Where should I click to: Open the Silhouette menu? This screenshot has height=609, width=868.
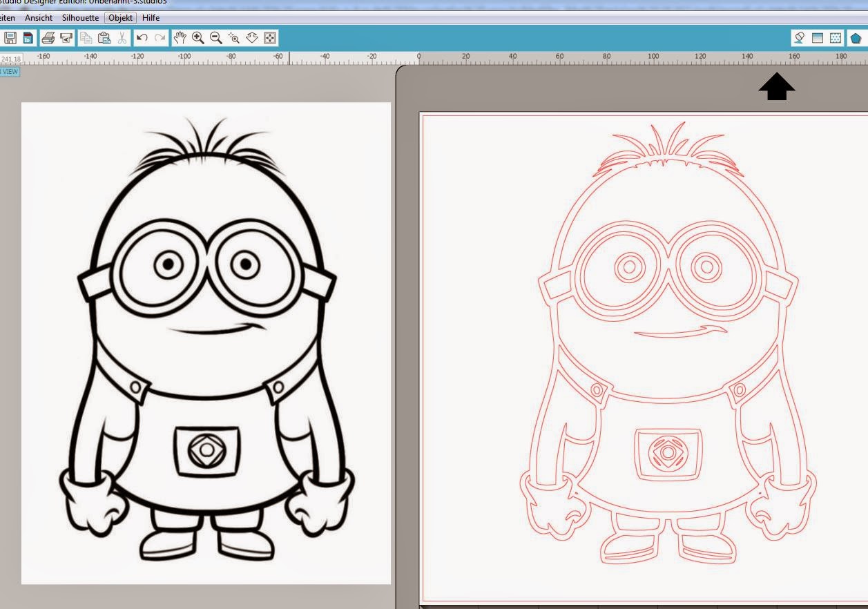click(x=80, y=17)
